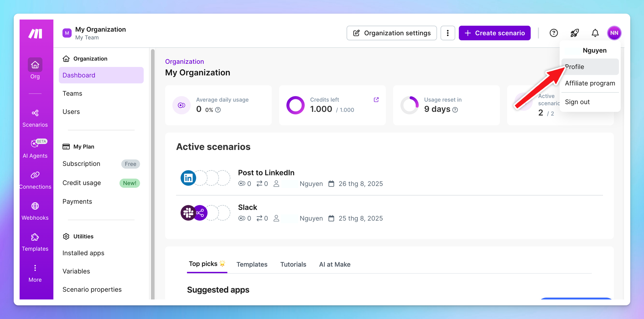Switch to the Tutorials tab
Image resolution: width=644 pixels, height=319 pixels.
click(x=293, y=264)
